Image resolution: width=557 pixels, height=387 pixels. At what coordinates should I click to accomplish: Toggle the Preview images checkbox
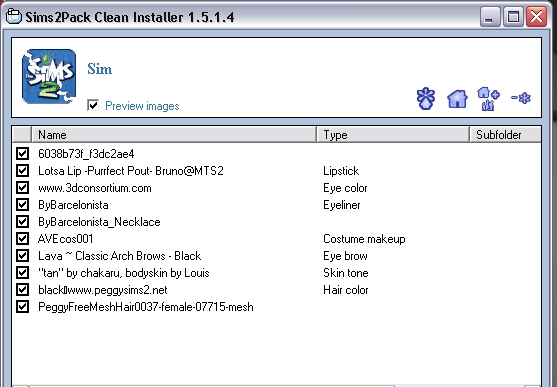click(x=93, y=105)
